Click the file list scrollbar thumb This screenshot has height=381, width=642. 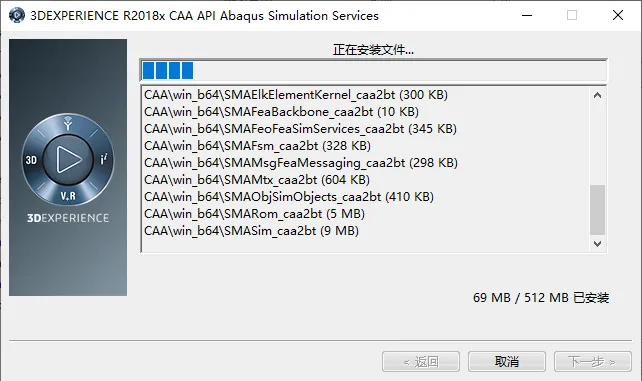tap(597, 210)
